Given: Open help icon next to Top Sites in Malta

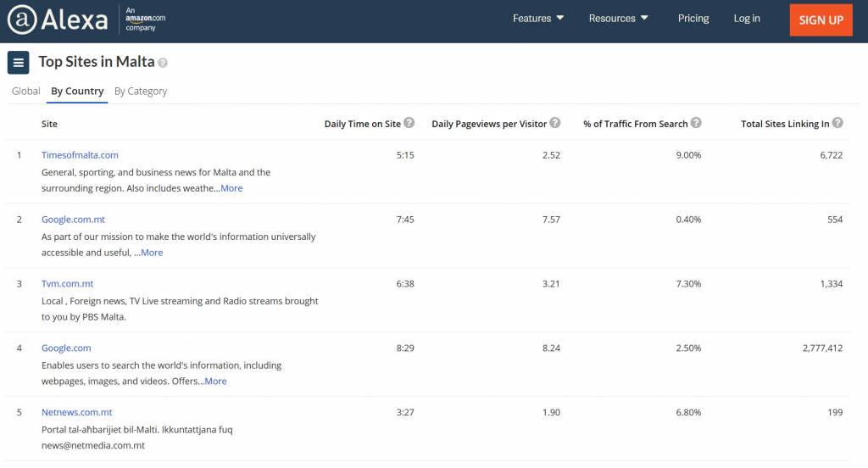Looking at the screenshot, I should coord(162,63).
